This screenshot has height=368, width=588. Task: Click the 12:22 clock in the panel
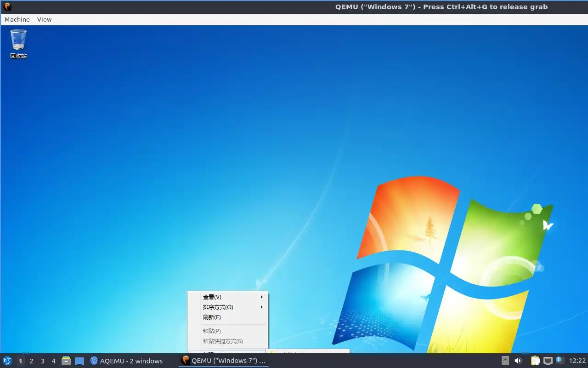577,361
